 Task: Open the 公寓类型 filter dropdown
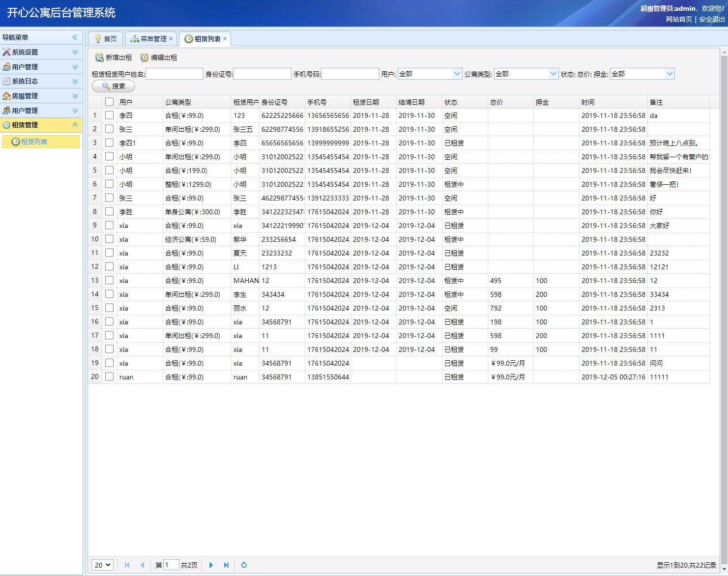(x=553, y=74)
